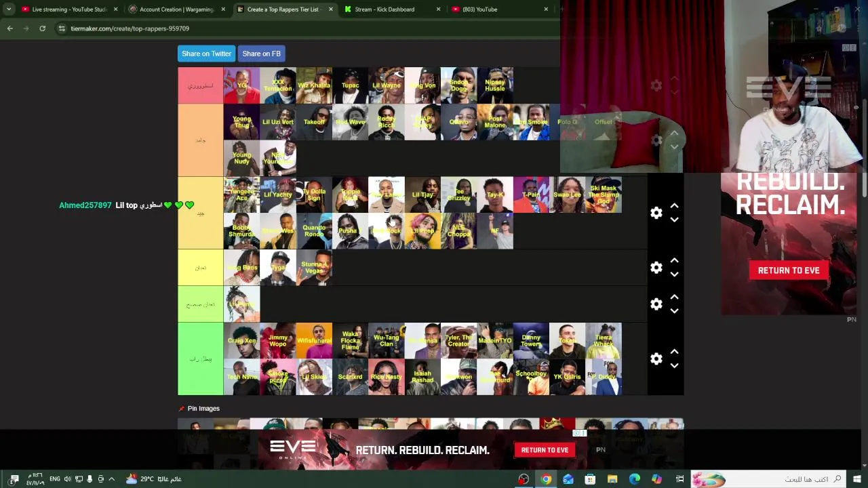Select the Tyga image
This screenshot has height=488, width=868.
278,268
